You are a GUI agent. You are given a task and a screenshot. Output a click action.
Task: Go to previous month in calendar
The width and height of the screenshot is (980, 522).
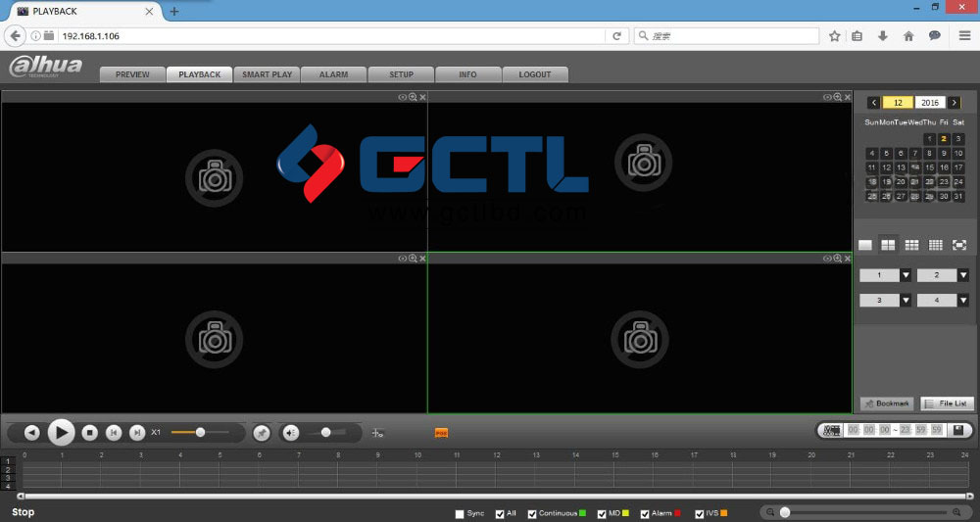(x=874, y=103)
